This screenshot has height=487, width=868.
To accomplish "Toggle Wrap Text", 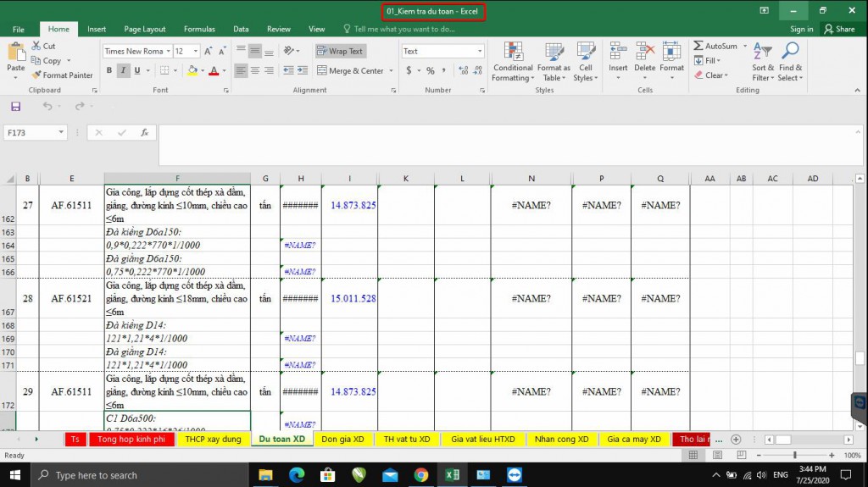I will coord(340,51).
